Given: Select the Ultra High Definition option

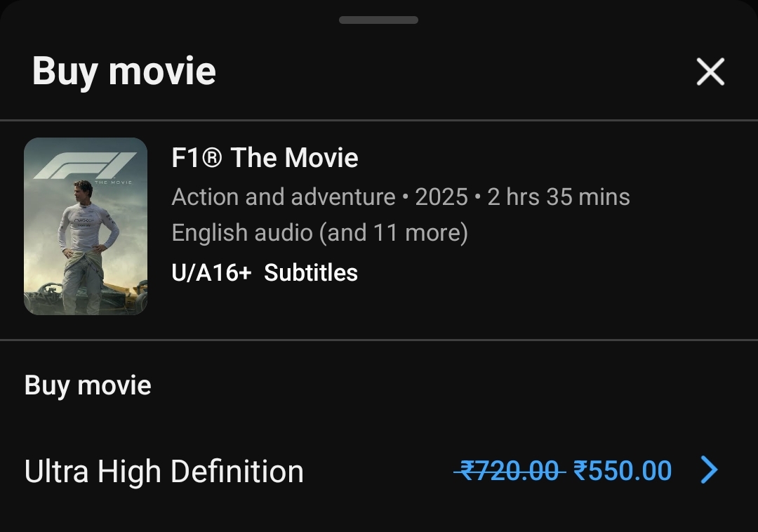Looking at the screenshot, I should tap(164, 471).
